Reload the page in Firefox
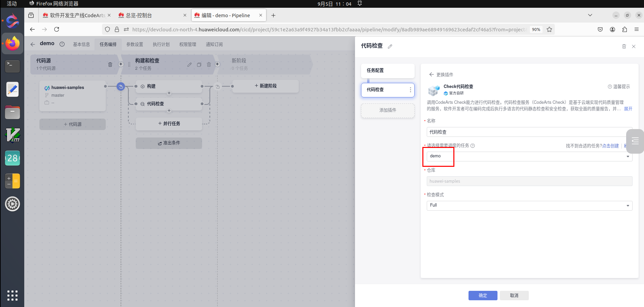The height and width of the screenshot is (307, 644). (x=57, y=29)
